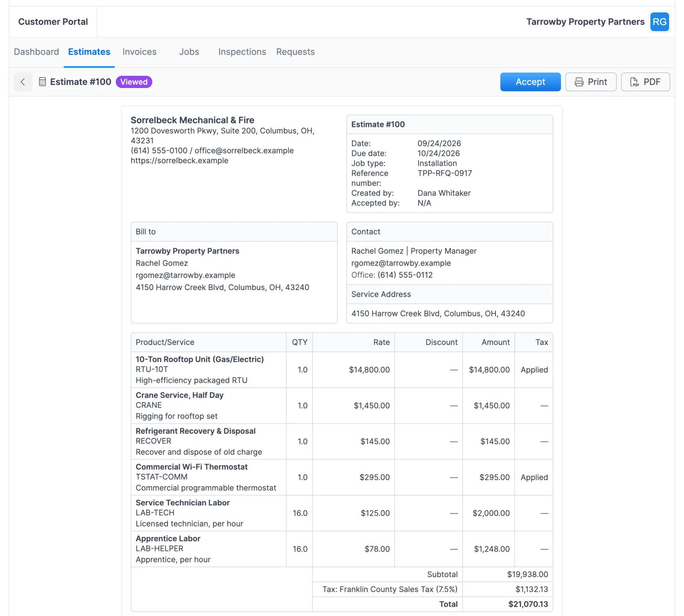Screen dimensions: 684x616
Task: Switch to the Invoices tab
Action: tap(139, 52)
